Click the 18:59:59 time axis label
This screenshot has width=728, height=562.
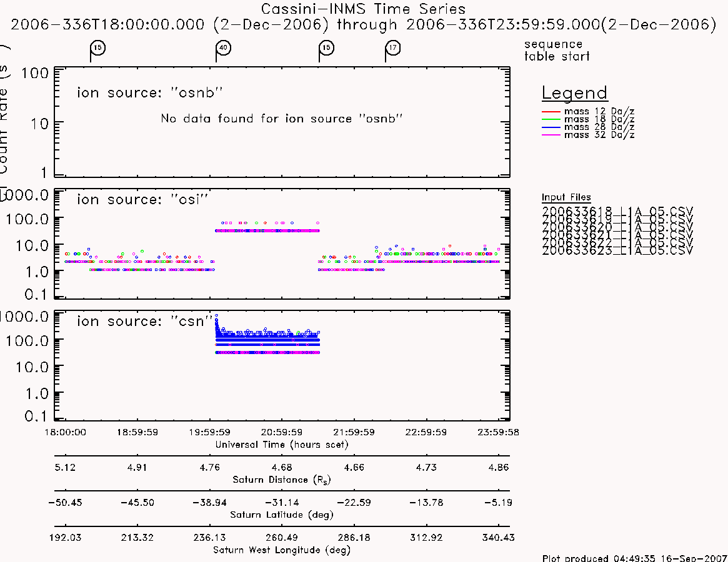137,432
